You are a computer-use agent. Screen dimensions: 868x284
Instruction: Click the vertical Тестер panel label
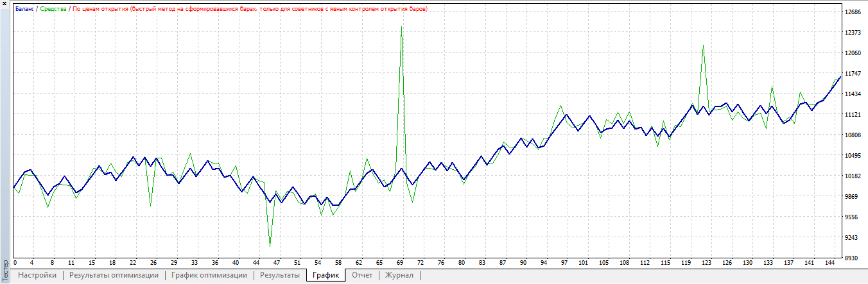(5, 269)
